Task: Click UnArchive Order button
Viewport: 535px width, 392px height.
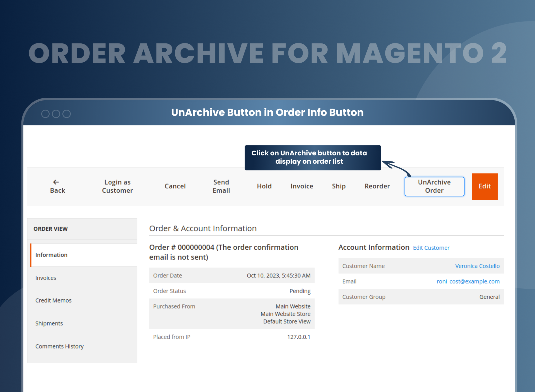Action: point(434,187)
